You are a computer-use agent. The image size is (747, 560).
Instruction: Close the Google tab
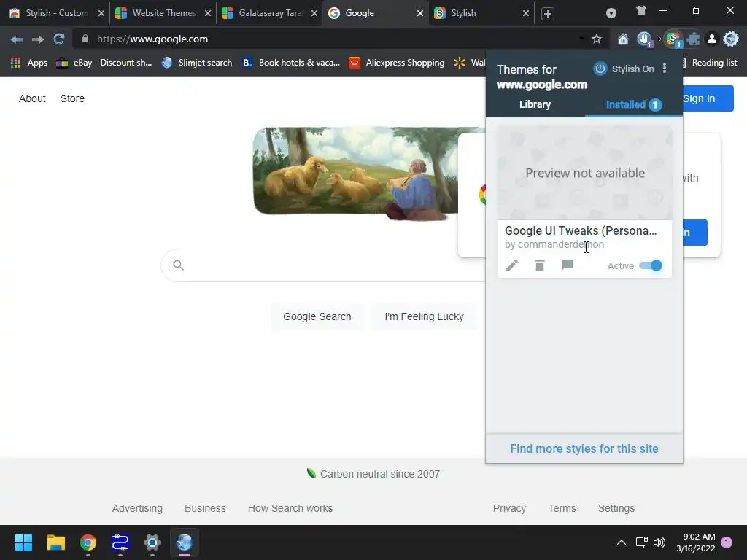point(419,13)
